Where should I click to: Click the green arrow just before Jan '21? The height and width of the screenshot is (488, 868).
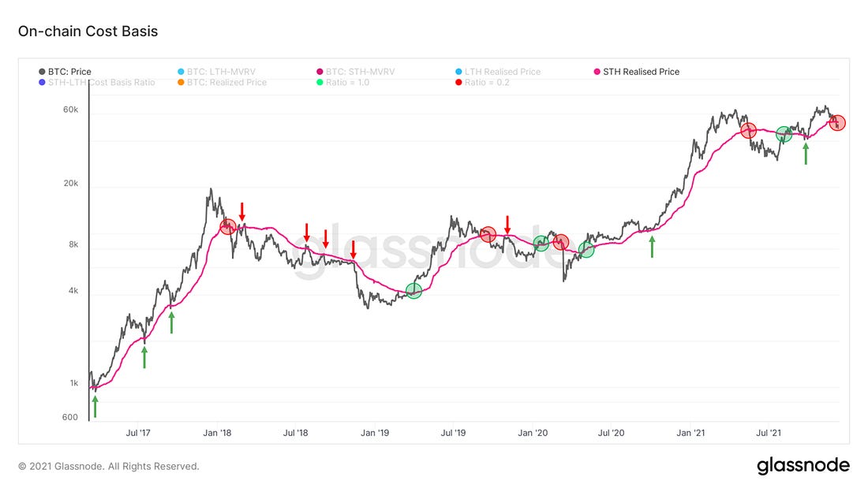click(x=652, y=247)
